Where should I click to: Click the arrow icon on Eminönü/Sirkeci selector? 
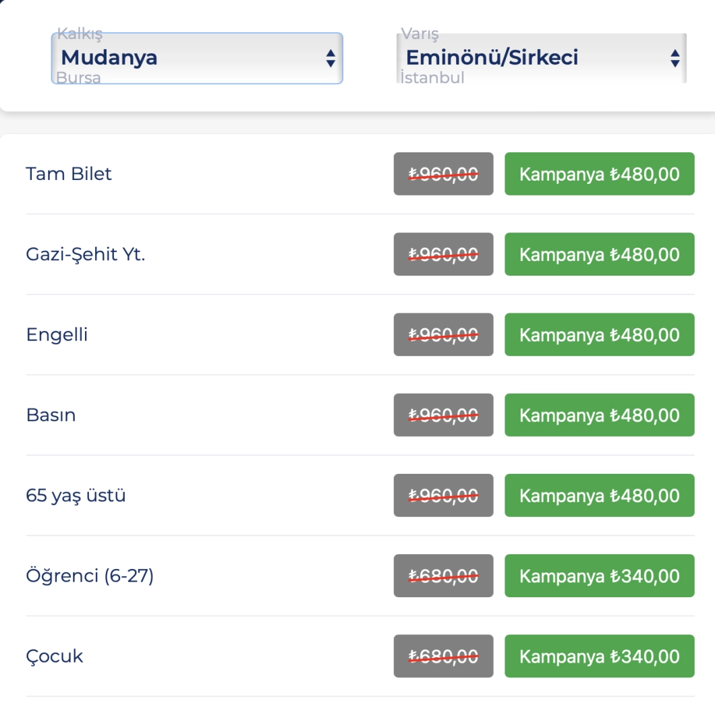(675, 58)
